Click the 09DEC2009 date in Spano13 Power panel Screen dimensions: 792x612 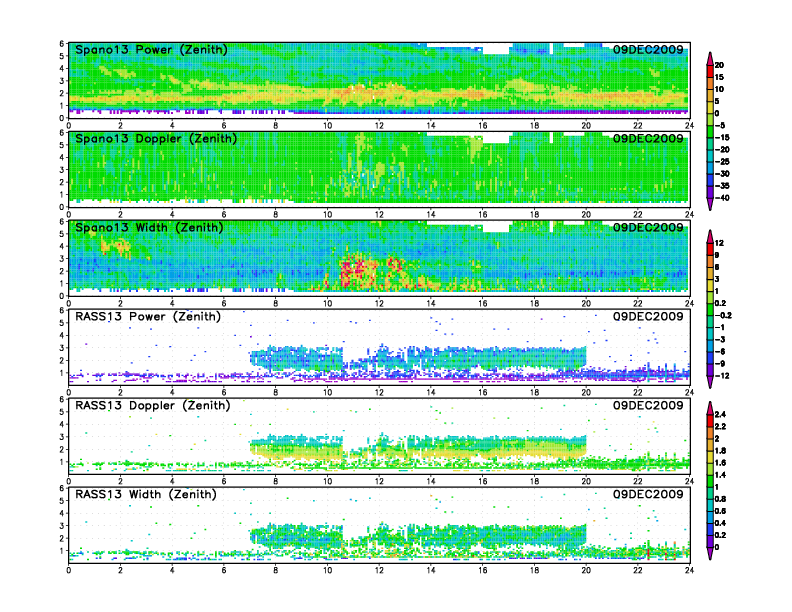coord(648,49)
